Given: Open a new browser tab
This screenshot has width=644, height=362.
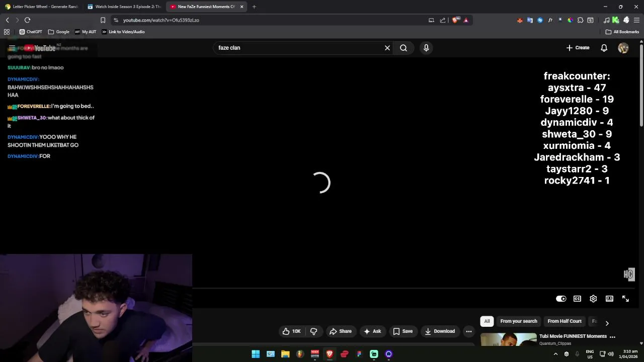Looking at the screenshot, I should point(254,7).
